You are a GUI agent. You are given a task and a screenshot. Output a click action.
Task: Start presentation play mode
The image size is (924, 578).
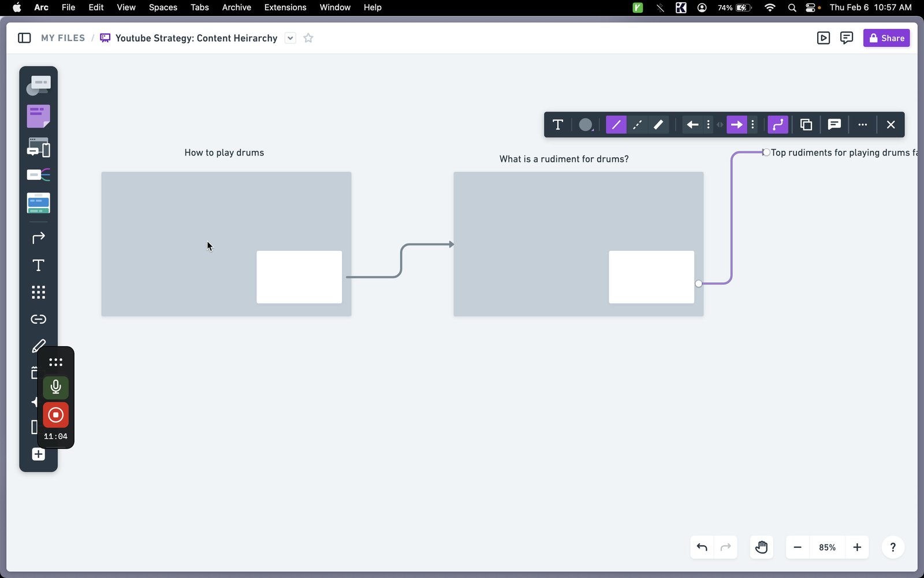824,38
